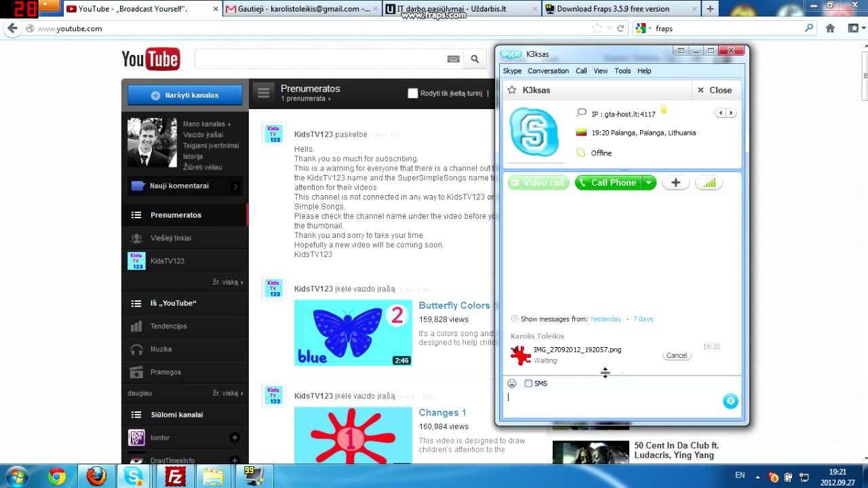Open Google Chrome from the taskbar
This screenshot has width=868, height=488.
point(57,476)
